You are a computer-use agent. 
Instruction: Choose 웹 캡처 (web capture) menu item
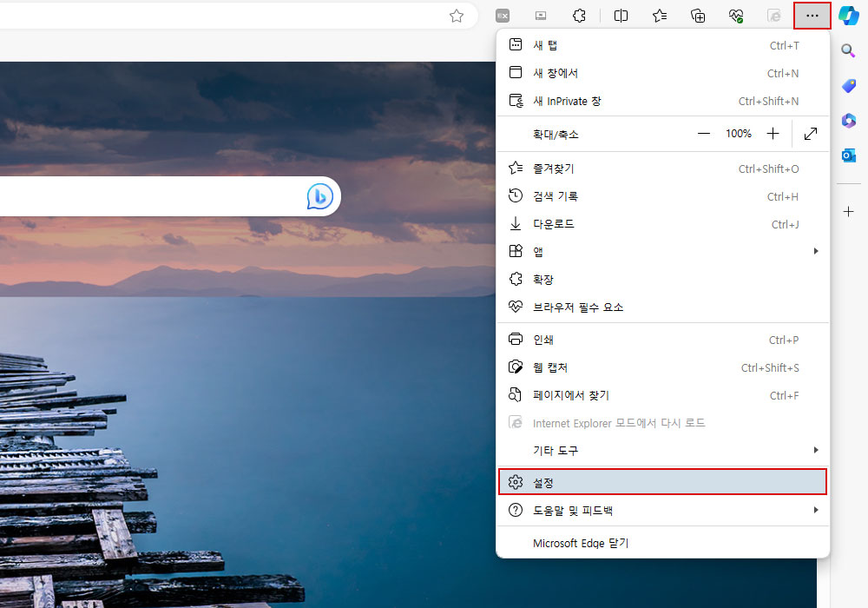click(662, 367)
